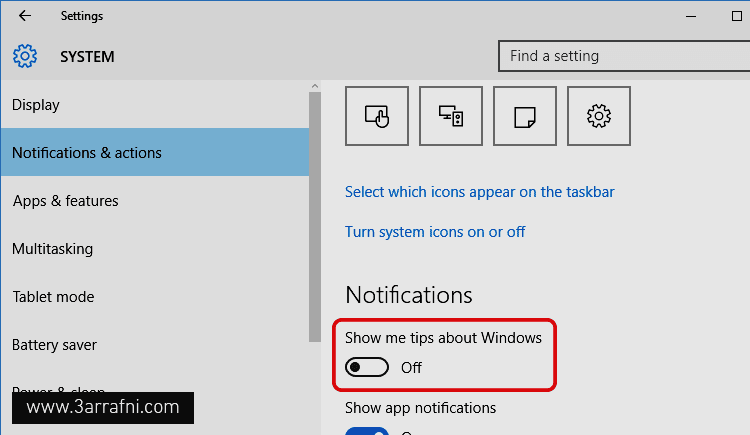Minimize the Settings window
Screen dimensions: 750x435
coord(691,16)
